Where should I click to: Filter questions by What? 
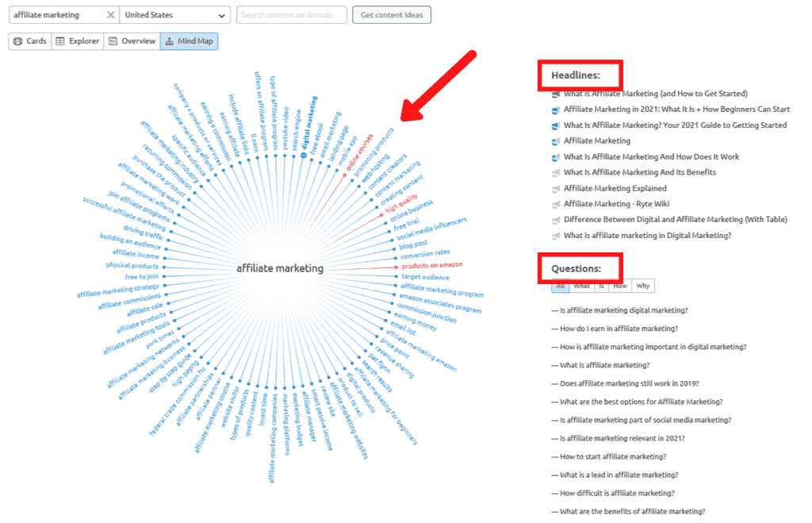pyautogui.click(x=581, y=286)
